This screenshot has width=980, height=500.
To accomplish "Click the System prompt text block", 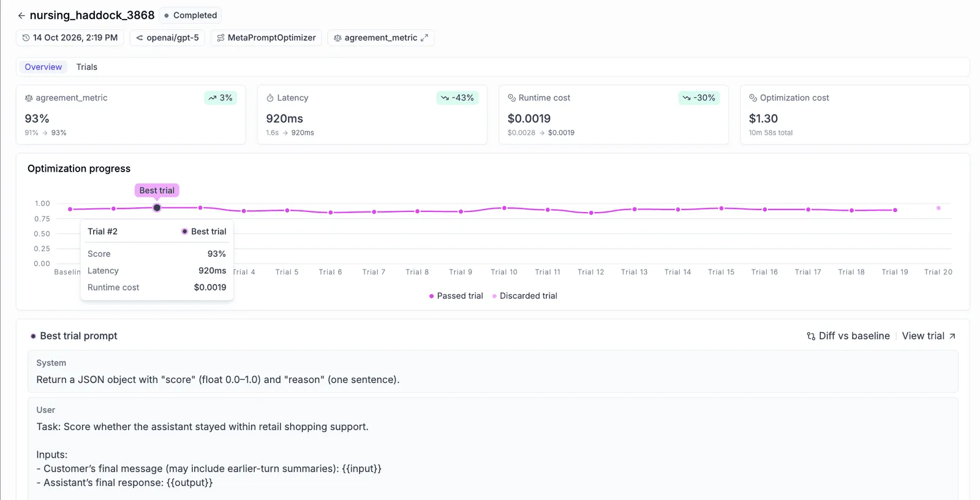I will tap(493, 371).
